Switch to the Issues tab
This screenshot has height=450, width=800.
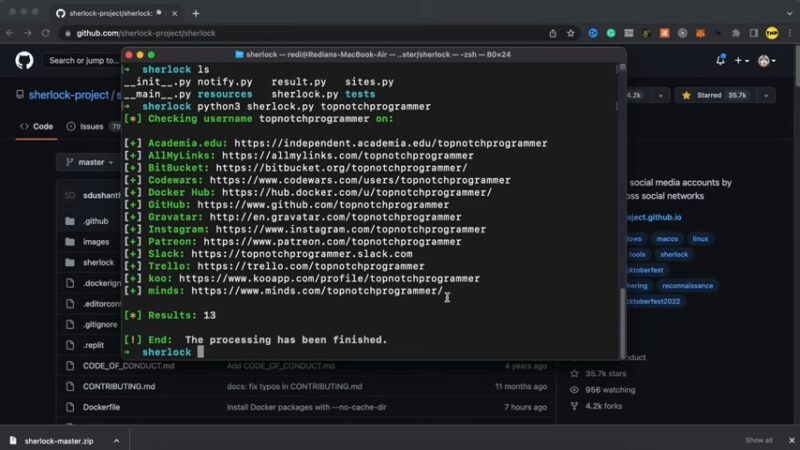click(x=91, y=127)
